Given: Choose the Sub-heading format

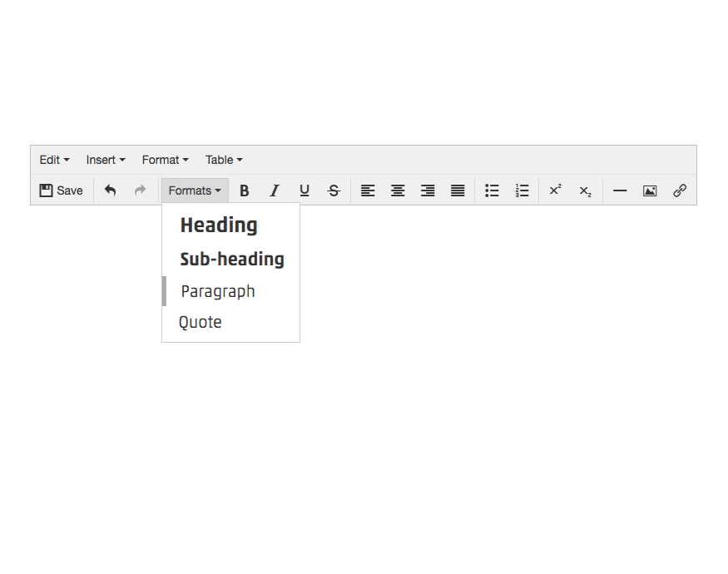Looking at the screenshot, I should (x=230, y=260).
